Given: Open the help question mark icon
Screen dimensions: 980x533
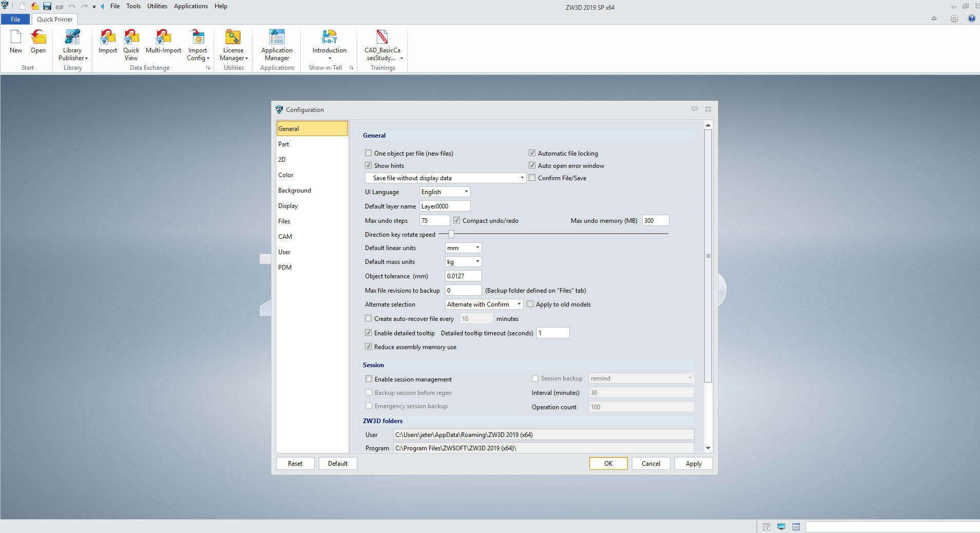Looking at the screenshot, I should (971, 18).
